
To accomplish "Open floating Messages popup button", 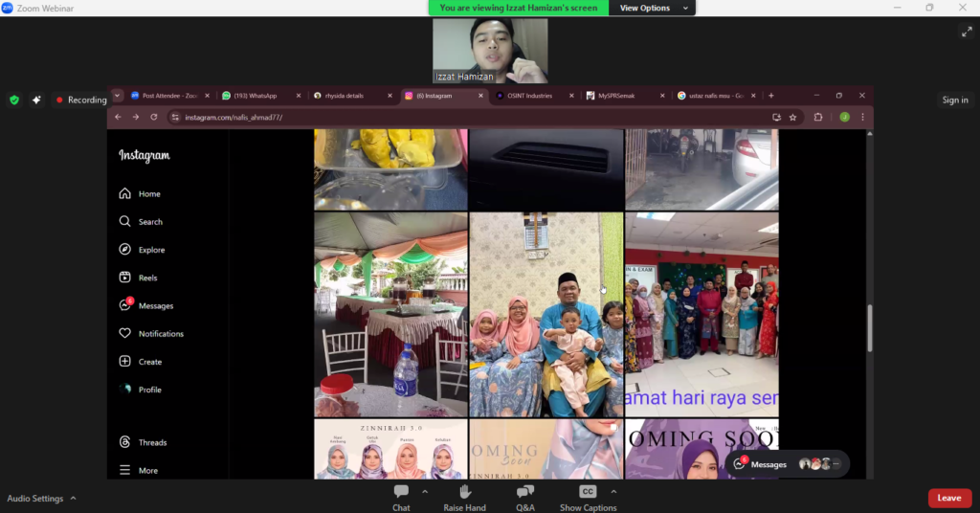I will pyautogui.click(x=788, y=464).
